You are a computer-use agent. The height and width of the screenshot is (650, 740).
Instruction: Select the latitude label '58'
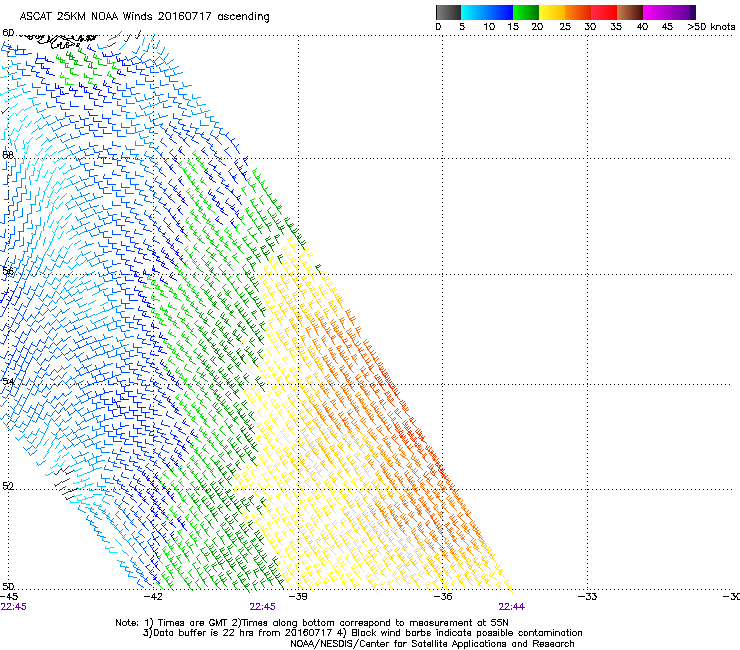tap(8, 155)
